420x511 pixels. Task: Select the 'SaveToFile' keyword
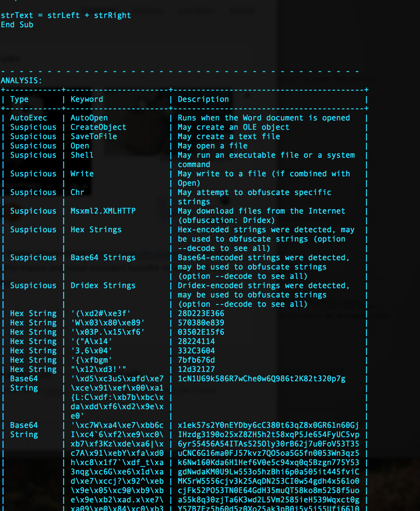tap(94, 136)
